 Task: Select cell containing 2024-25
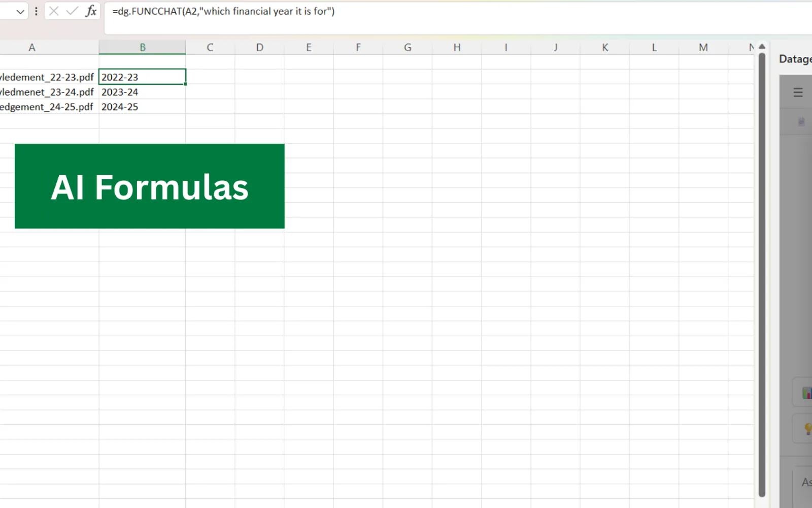pos(143,107)
